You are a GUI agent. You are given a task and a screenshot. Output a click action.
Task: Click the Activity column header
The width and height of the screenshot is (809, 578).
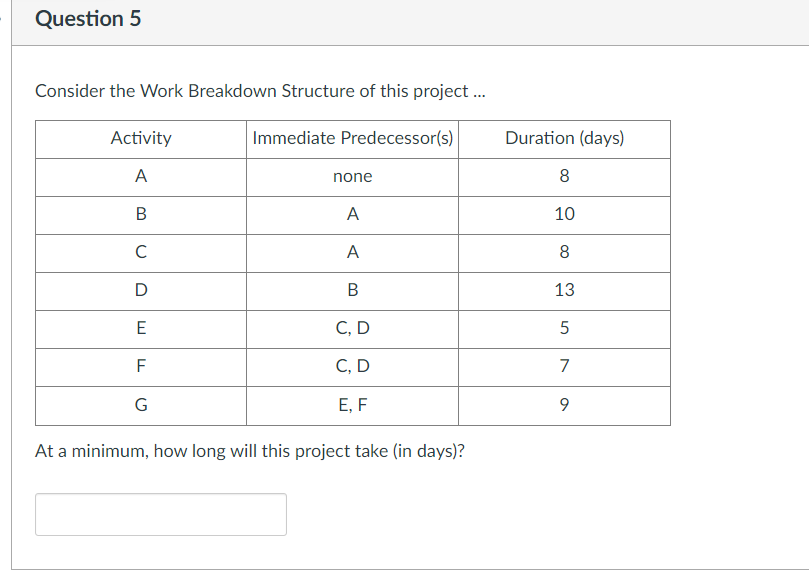(140, 138)
